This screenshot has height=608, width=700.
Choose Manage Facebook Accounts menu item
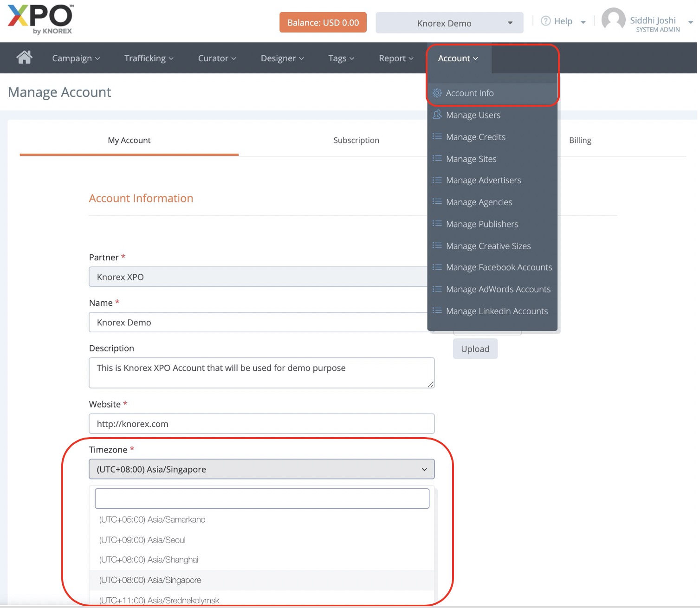tap(499, 267)
